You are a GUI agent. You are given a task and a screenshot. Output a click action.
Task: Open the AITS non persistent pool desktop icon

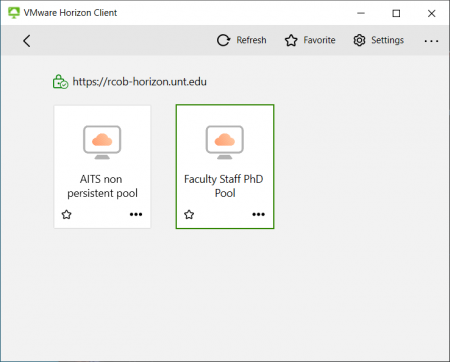point(102,142)
